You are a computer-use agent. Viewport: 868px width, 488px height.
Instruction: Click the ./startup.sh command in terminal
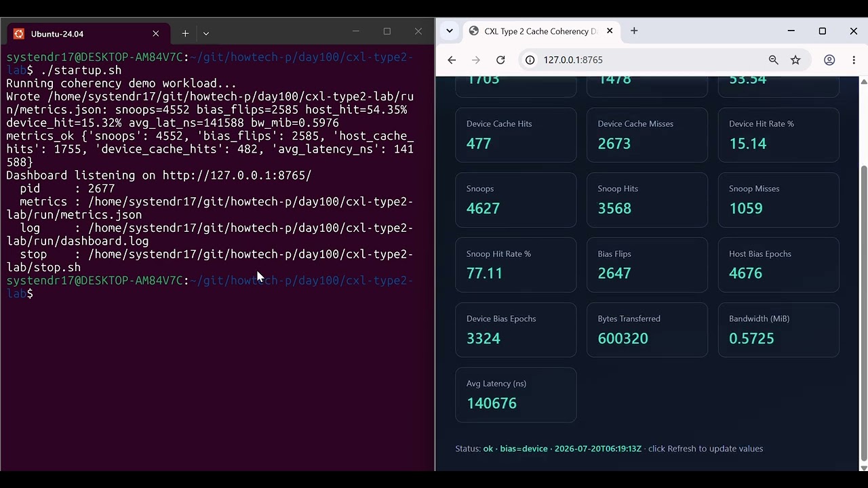(x=81, y=70)
